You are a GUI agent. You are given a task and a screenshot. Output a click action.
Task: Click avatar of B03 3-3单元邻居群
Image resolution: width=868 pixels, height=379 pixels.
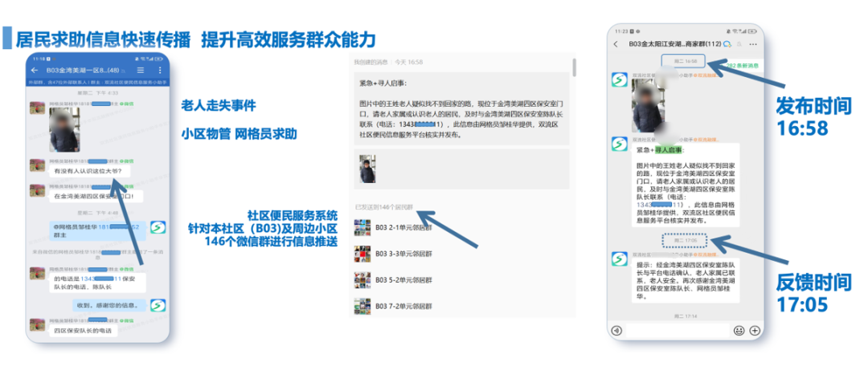click(x=362, y=254)
